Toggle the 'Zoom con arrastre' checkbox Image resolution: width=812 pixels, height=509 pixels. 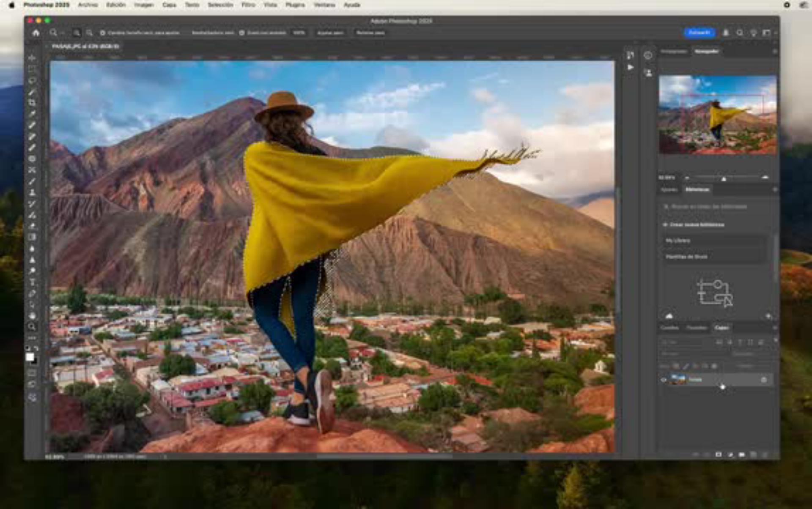[x=242, y=33]
